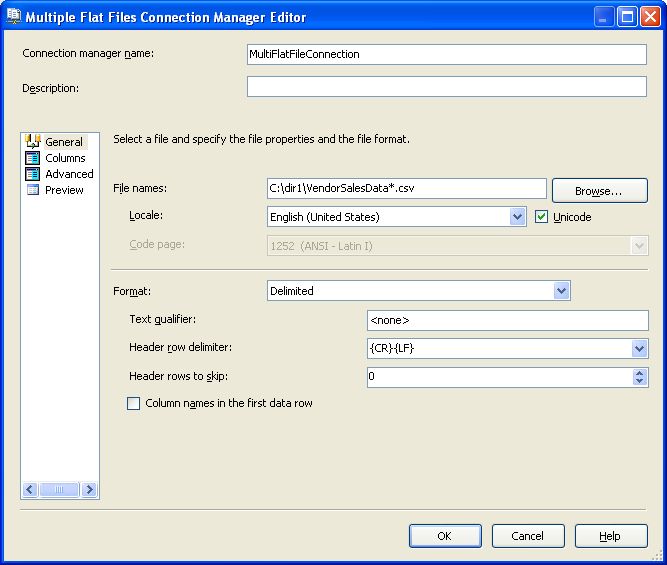Expand the Format dropdown
The image size is (667, 565).
point(561,291)
